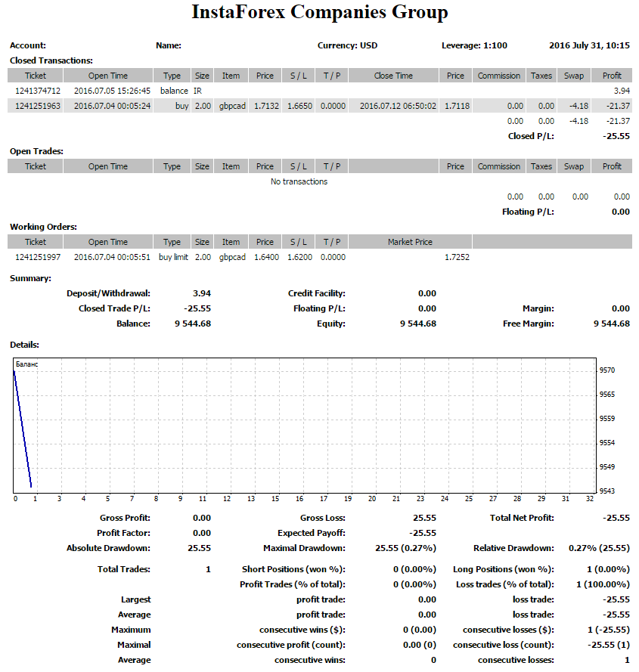Click open time "2016.07.05 15:26:45"
639x672 pixels.
[113, 91]
